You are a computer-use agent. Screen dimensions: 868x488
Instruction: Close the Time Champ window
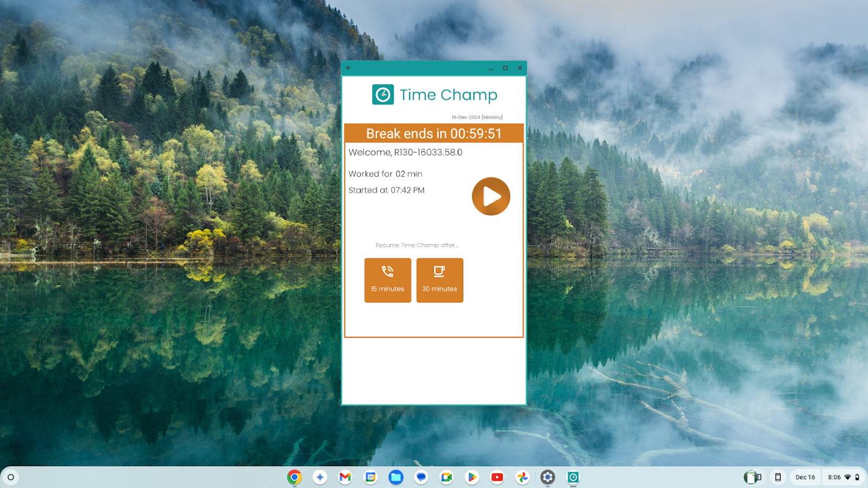[x=520, y=68]
